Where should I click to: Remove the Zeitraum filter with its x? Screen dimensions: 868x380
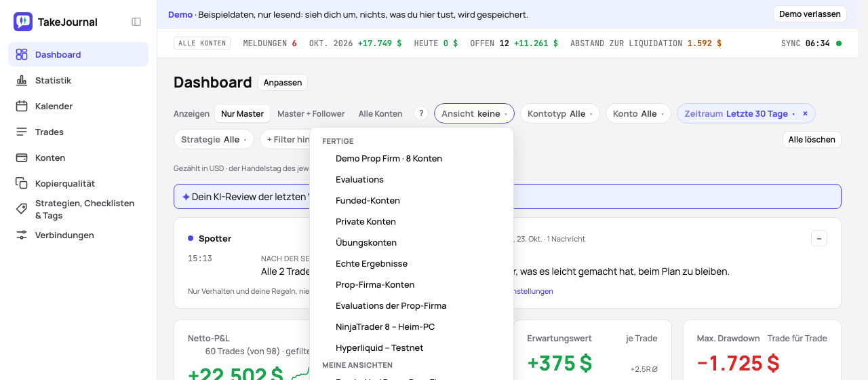click(x=805, y=113)
